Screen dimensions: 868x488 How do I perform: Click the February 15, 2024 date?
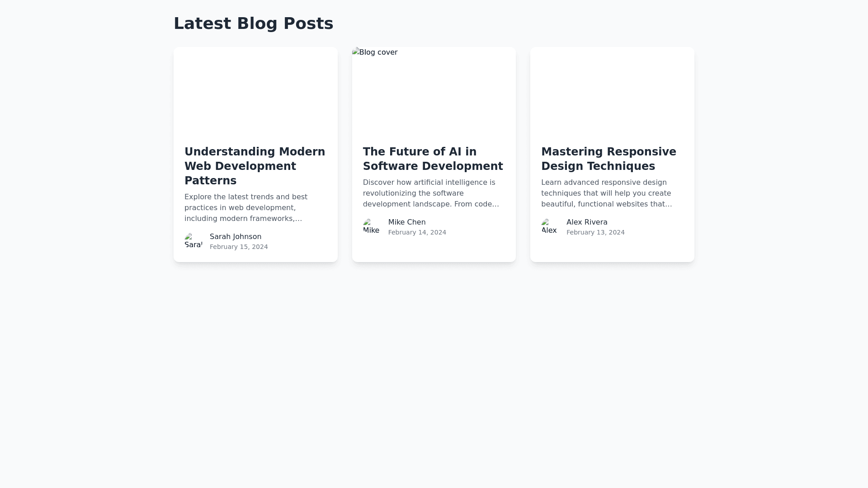238,247
